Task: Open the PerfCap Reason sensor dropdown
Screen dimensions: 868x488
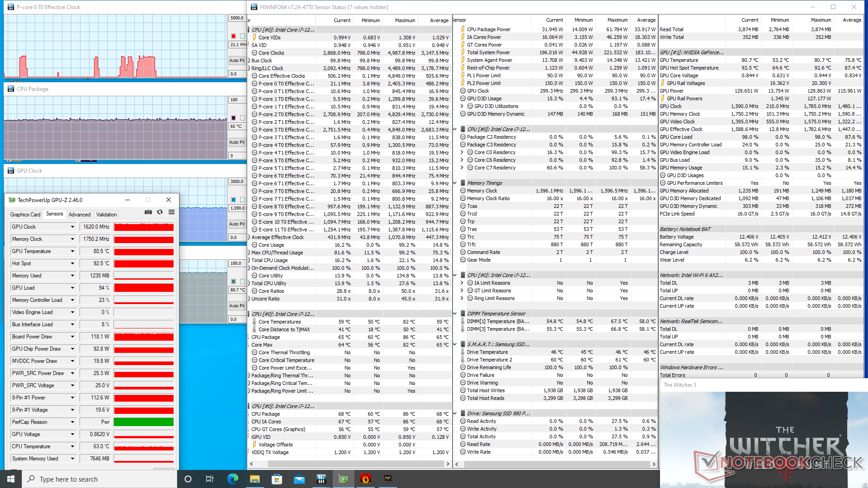Action: pyautogui.click(x=72, y=422)
